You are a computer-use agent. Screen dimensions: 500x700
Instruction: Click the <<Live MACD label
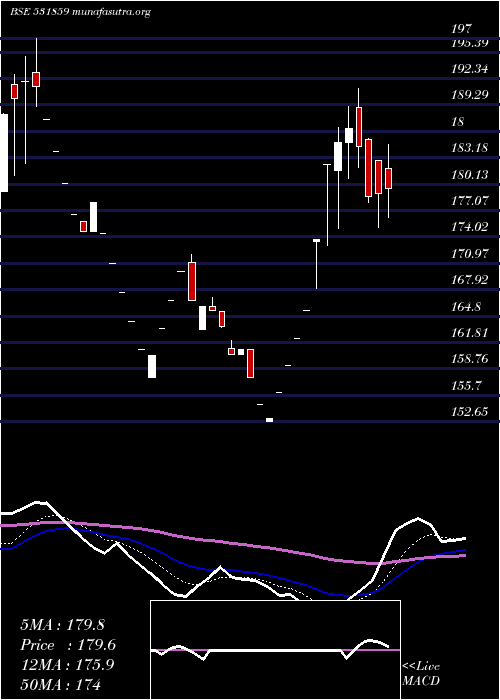[421, 674]
